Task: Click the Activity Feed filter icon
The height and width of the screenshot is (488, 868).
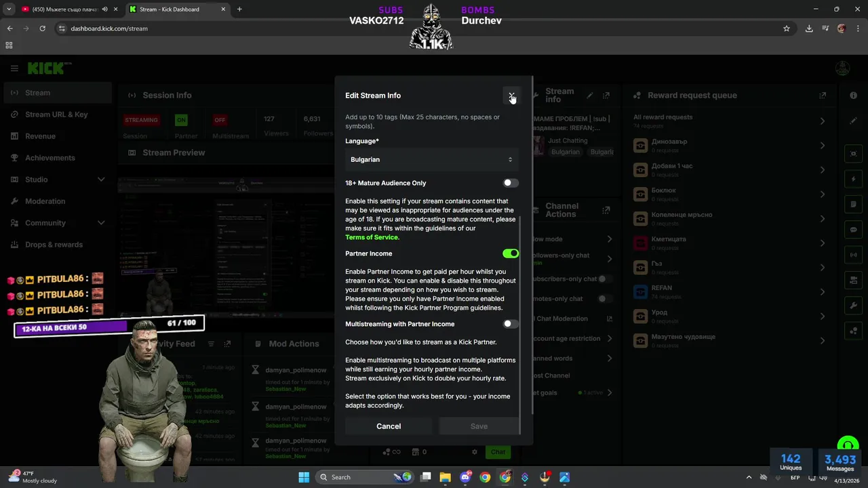Action: [x=211, y=344]
